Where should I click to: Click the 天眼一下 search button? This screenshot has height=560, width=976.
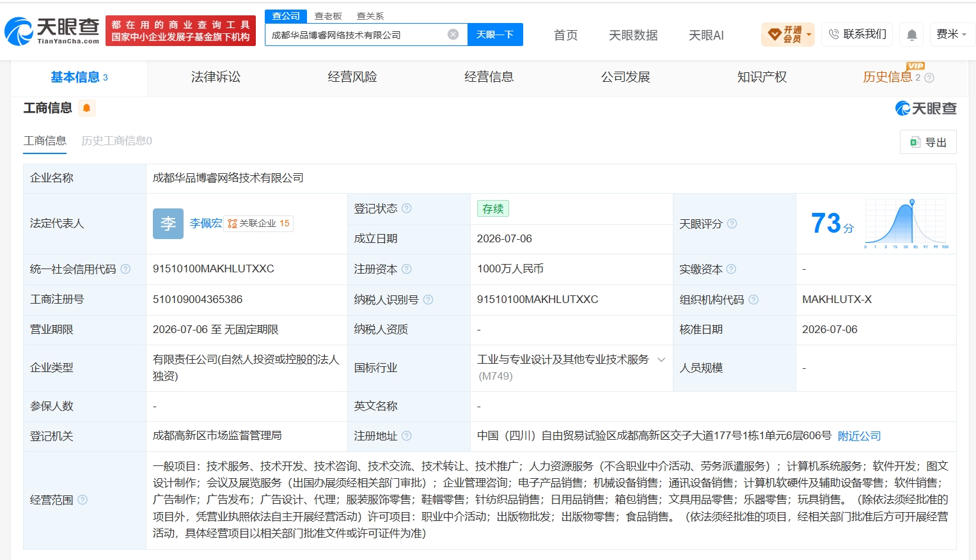[x=495, y=35]
